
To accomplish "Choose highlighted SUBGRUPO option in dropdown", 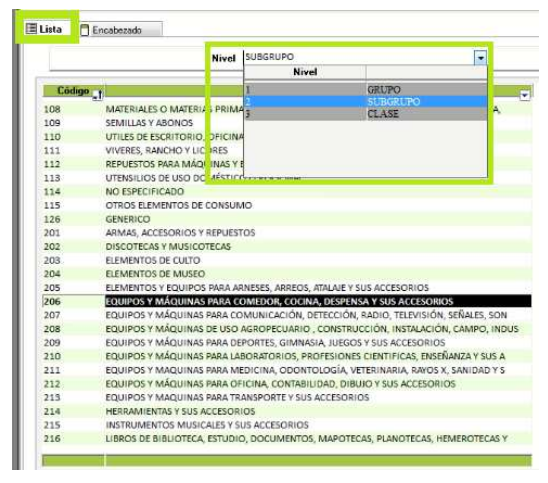I will click(365, 102).
